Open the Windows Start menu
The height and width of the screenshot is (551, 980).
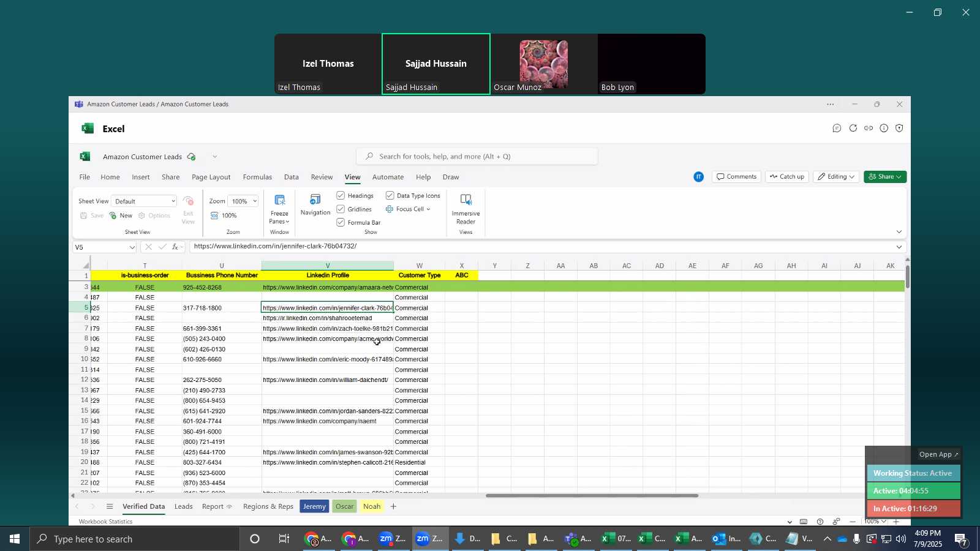tap(15, 539)
